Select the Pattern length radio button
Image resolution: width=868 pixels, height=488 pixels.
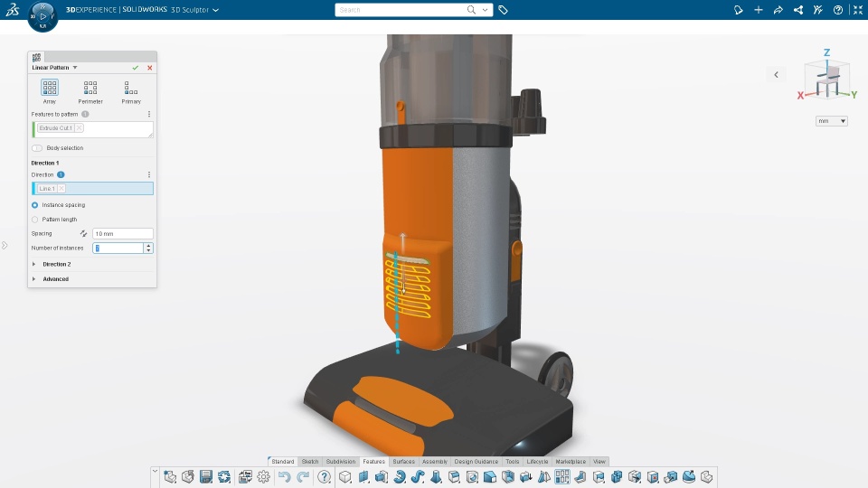pos(35,220)
